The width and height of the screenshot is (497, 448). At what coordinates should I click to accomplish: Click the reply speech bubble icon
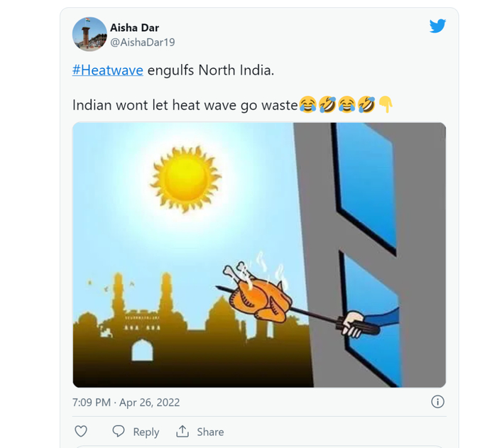click(119, 432)
